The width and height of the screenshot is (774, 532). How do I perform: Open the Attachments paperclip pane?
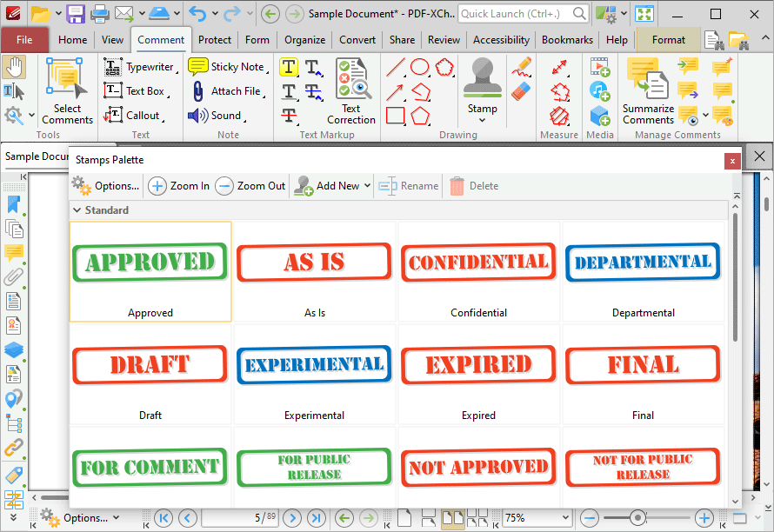coord(14,277)
